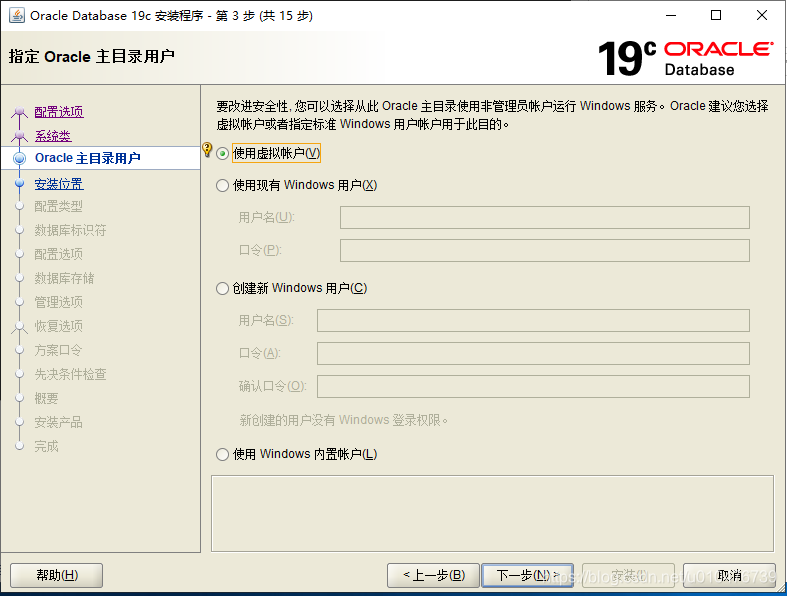Click the 19c Oracle Database logo
The height and width of the screenshot is (596, 787).
[x=685, y=58]
